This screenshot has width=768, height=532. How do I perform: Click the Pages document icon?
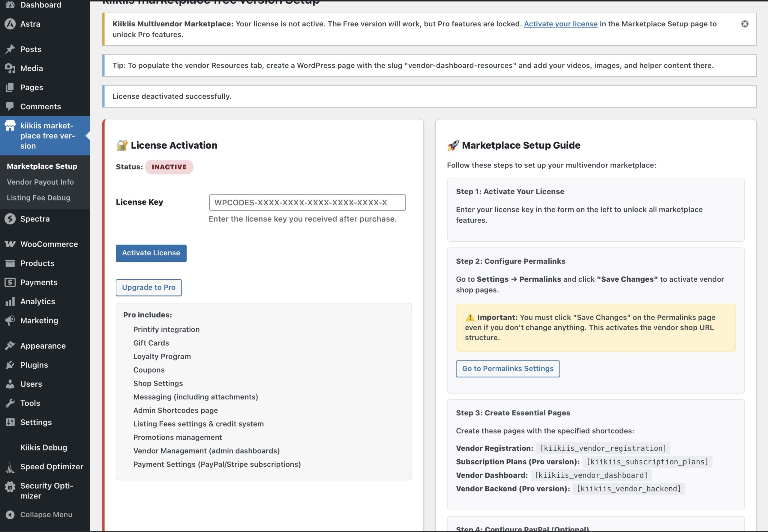coord(10,87)
